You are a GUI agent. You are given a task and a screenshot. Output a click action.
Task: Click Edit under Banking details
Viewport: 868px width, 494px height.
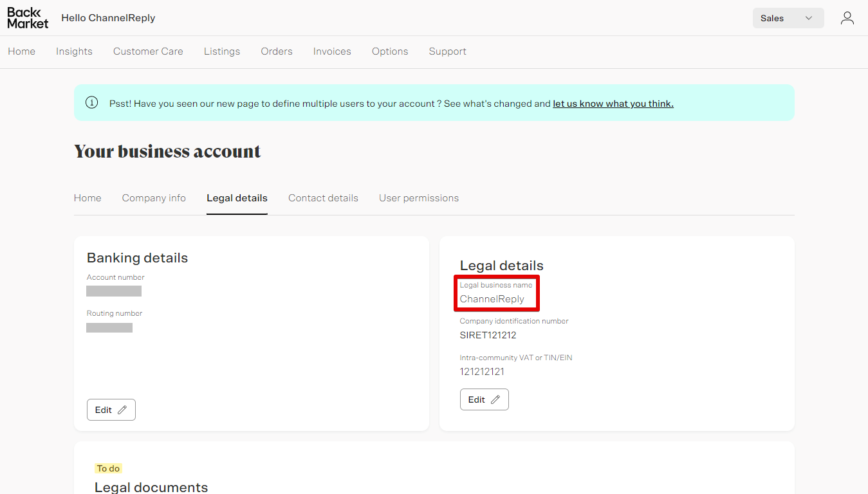pyautogui.click(x=111, y=410)
